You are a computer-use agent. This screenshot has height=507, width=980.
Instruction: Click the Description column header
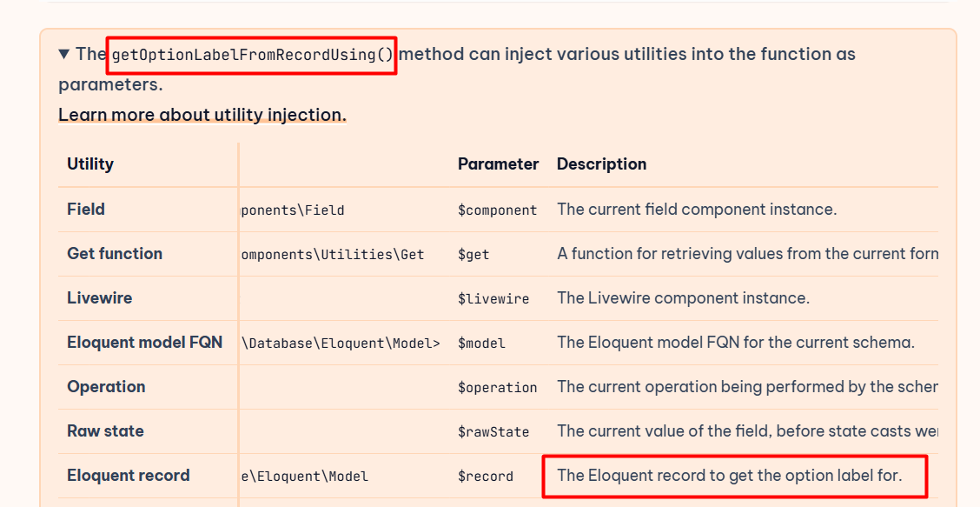point(601,164)
